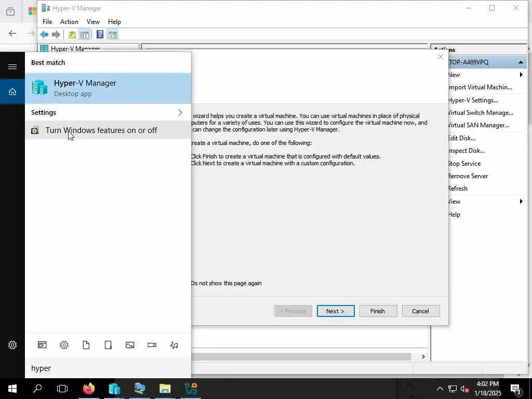The height and width of the screenshot is (399, 532).
Task: Click Inspect Disk in Actions pane
Action: pyautogui.click(x=466, y=151)
